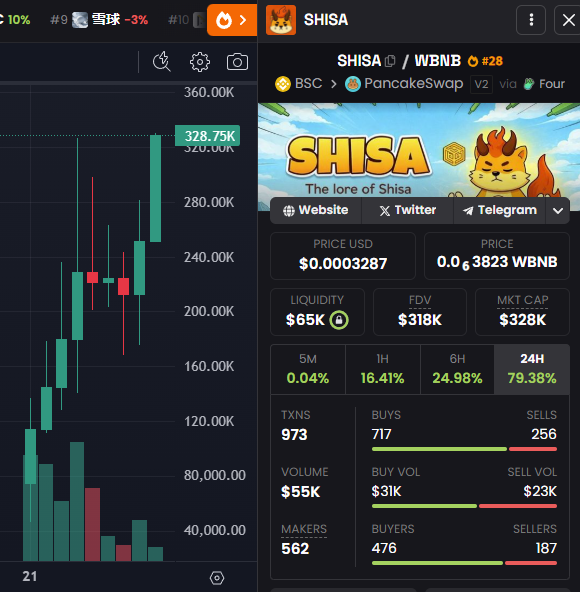Click the date label 21 on chart axis
The height and width of the screenshot is (592, 580).
(x=29, y=577)
